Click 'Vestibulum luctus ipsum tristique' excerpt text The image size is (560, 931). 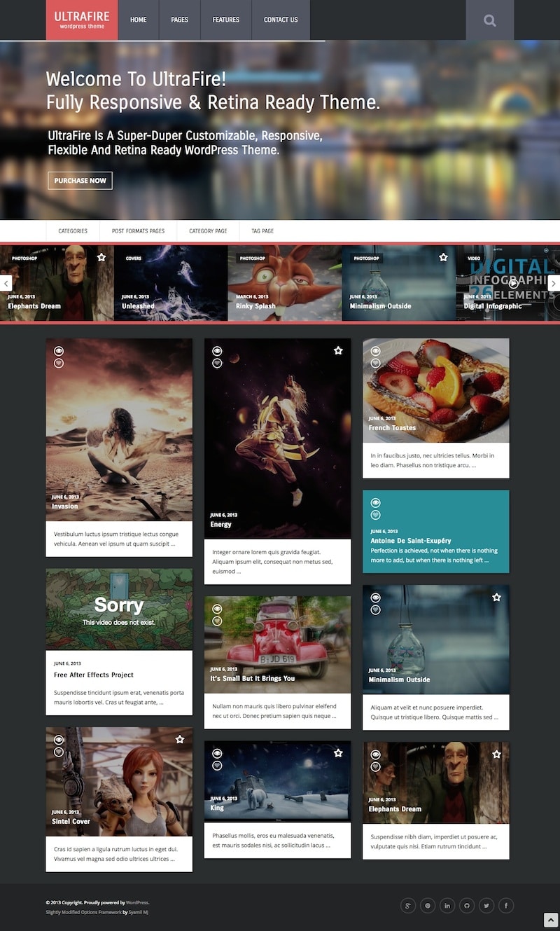(x=115, y=539)
